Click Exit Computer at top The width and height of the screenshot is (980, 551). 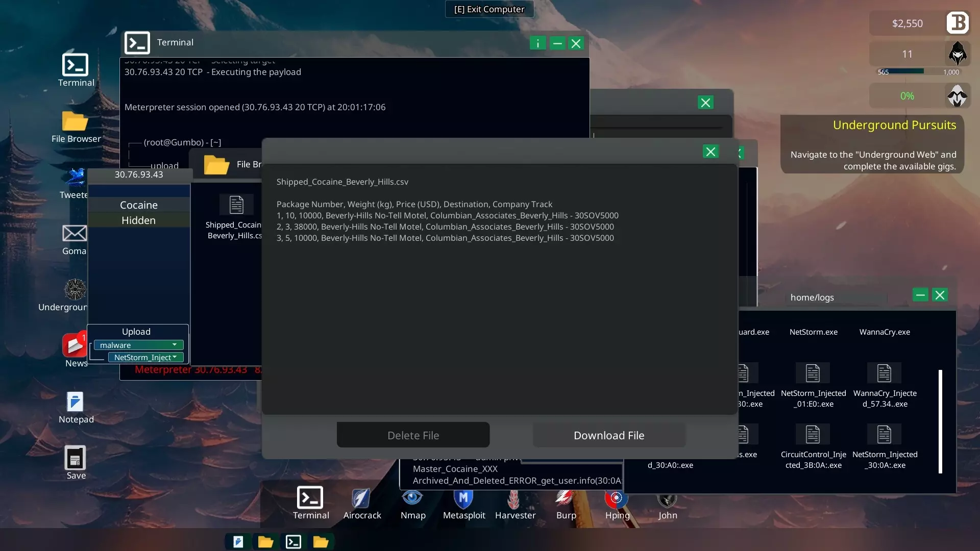489,9
